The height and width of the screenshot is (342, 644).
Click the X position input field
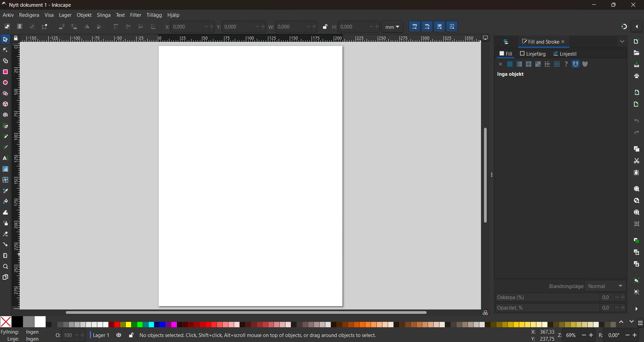(x=186, y=27)
